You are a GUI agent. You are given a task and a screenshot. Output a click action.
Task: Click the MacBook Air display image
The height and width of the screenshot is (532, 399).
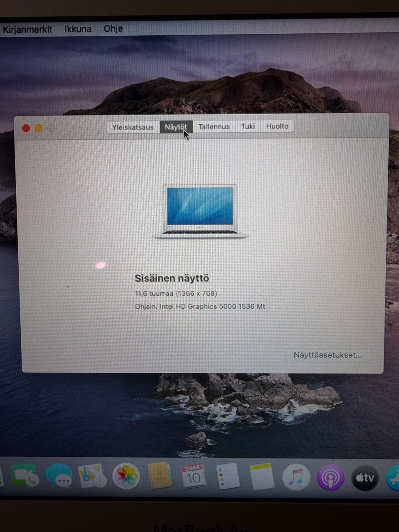coord(200,211)
